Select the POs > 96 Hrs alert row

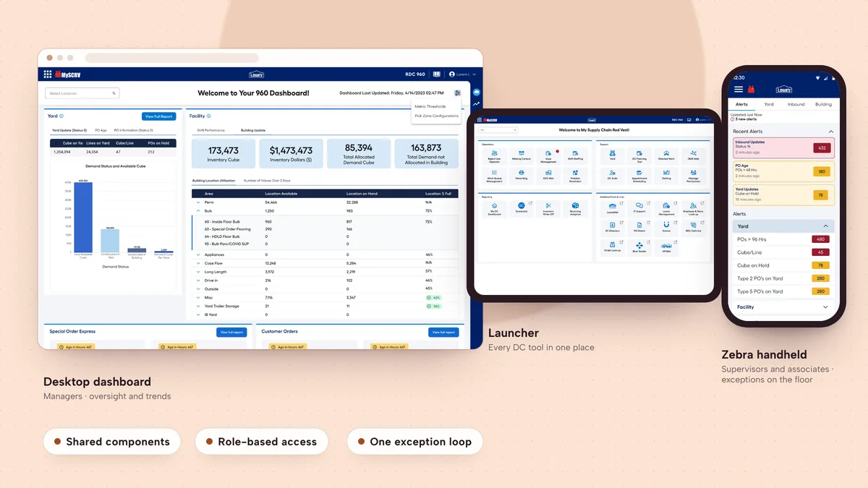point(783,239)
